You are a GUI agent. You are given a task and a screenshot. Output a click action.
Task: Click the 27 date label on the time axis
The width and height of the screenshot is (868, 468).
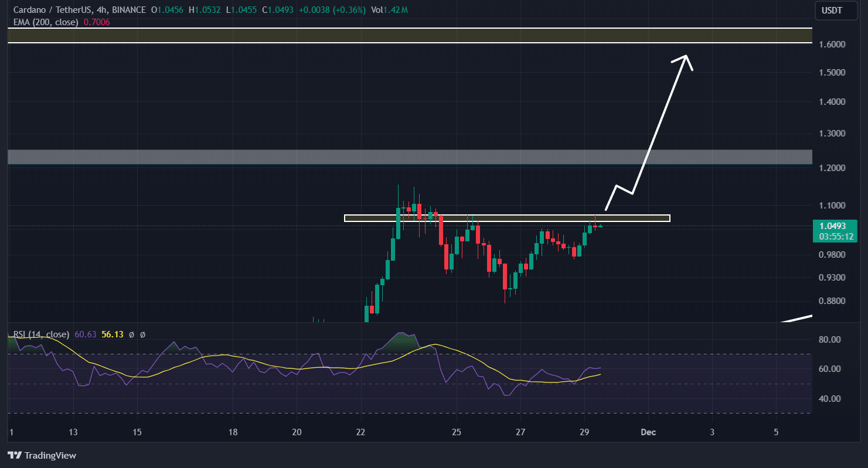(x=520, y=433)
